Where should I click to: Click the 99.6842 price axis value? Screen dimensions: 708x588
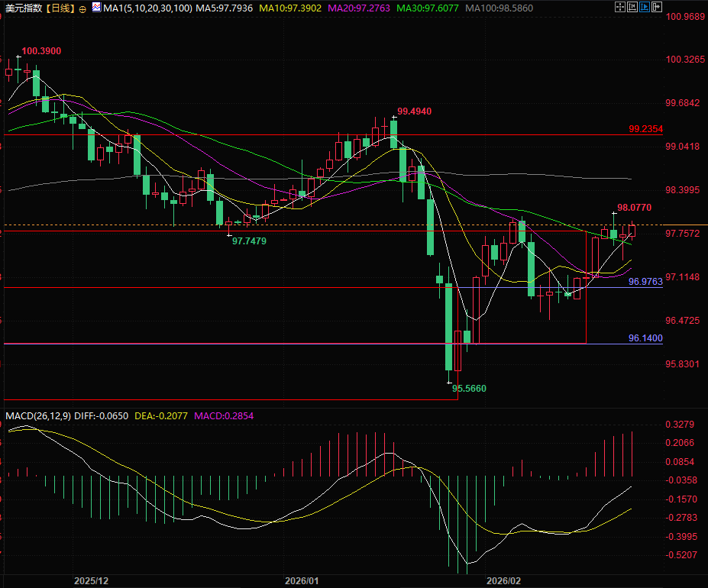[x=683, y=103]
